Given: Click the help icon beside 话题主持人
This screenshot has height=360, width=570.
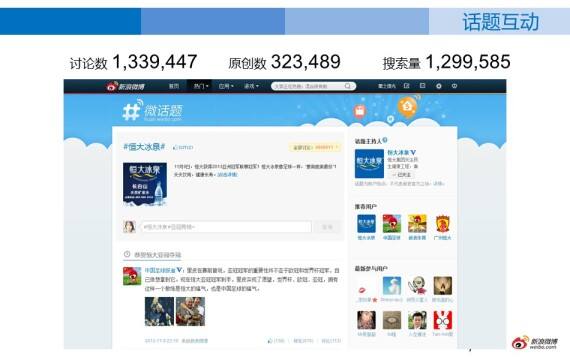Looking at the screenshot, I should coord(385,140).
